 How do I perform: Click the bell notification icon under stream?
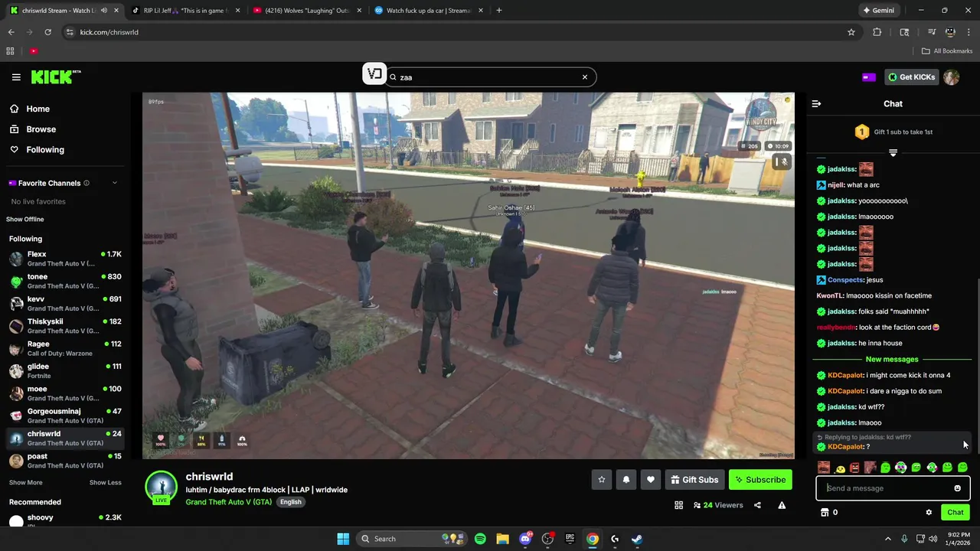point(626,480)
